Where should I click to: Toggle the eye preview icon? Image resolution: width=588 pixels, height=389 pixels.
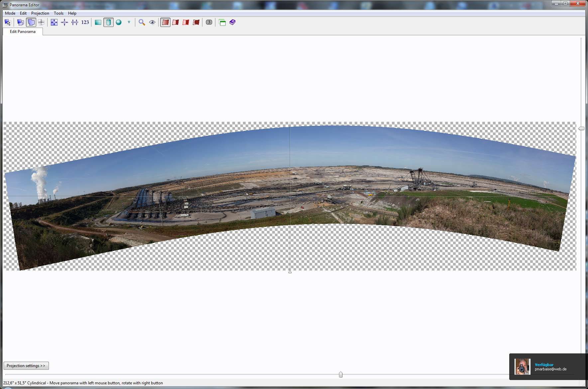click(152, 22)
